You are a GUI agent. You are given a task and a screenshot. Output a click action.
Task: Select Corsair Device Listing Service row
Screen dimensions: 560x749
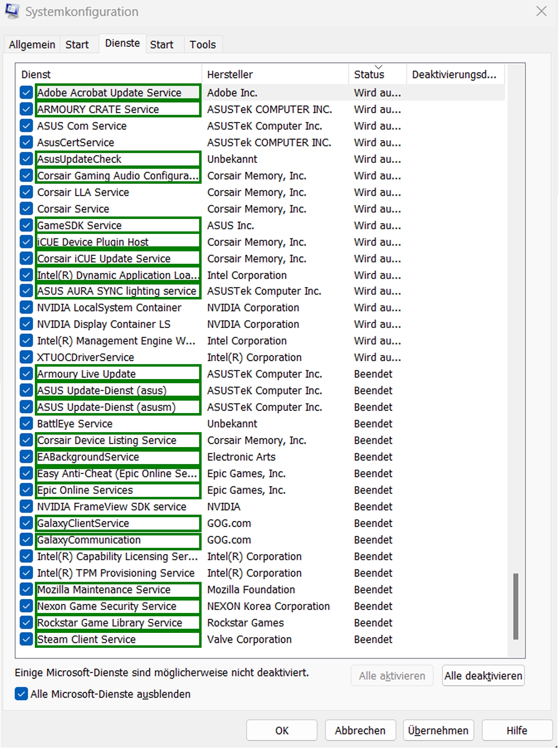[261, 440]
